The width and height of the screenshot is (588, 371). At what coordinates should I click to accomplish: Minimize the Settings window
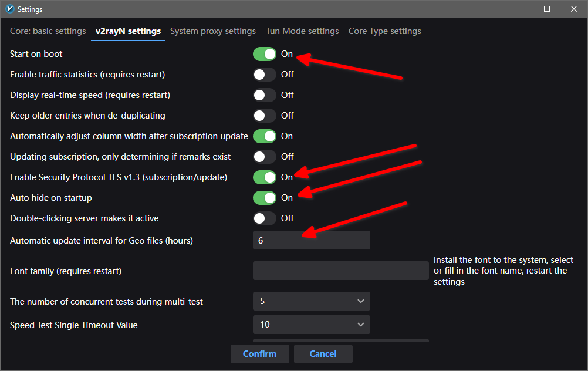pos(521,9)
